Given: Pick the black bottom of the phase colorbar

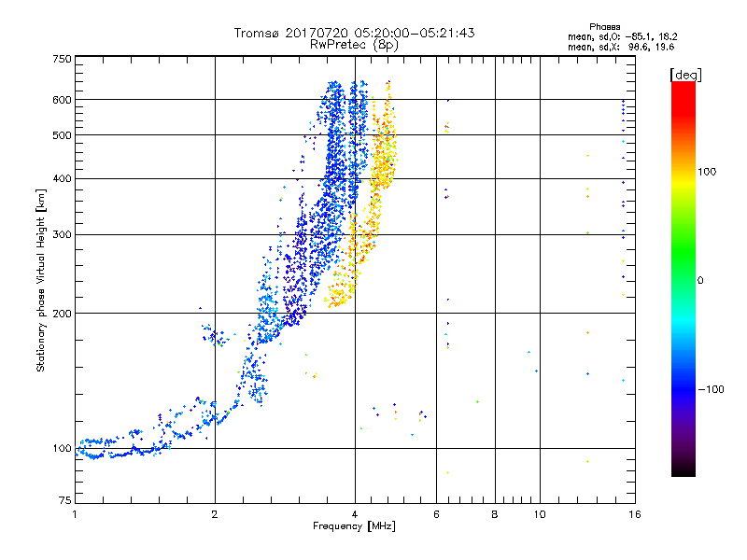Looking at the screenshot, I should 684,469.
